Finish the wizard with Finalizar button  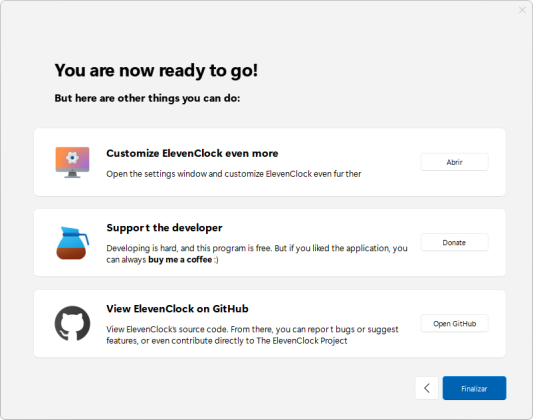pos(474,388)
